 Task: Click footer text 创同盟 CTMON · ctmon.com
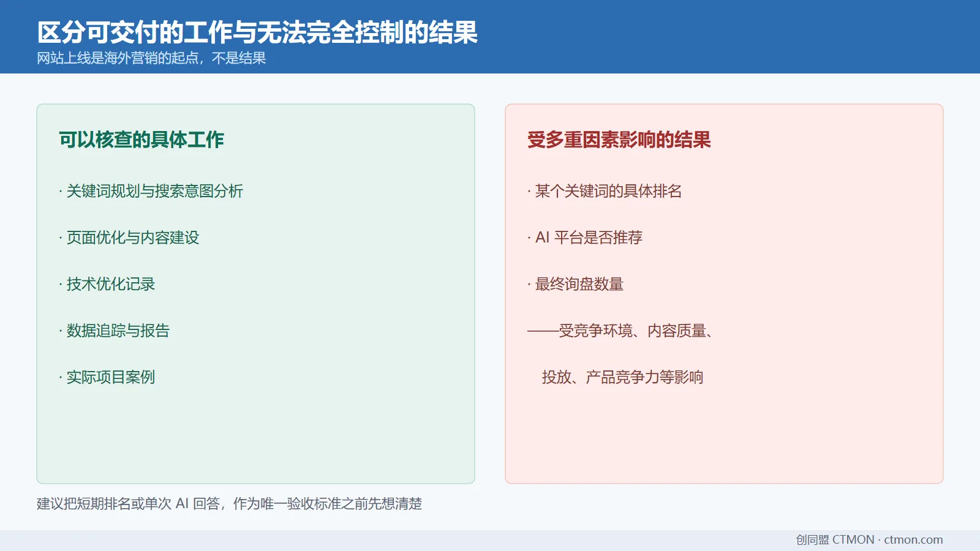tap(869, 540)
